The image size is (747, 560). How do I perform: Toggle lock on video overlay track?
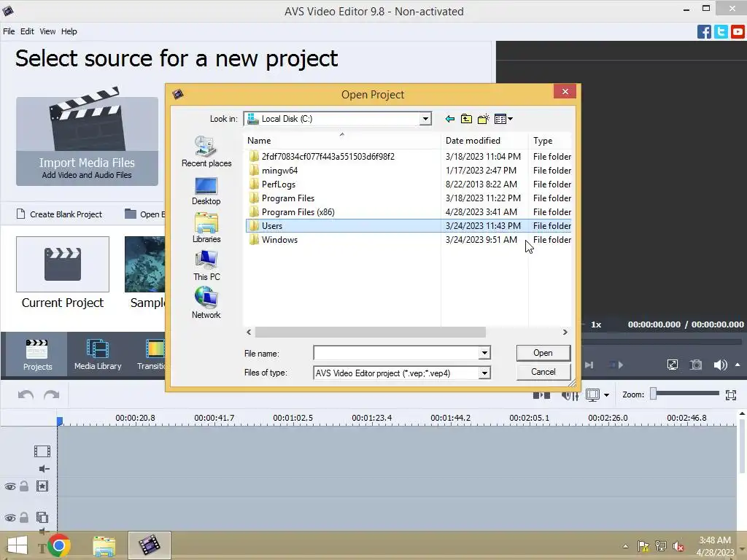tap(24, 517)
